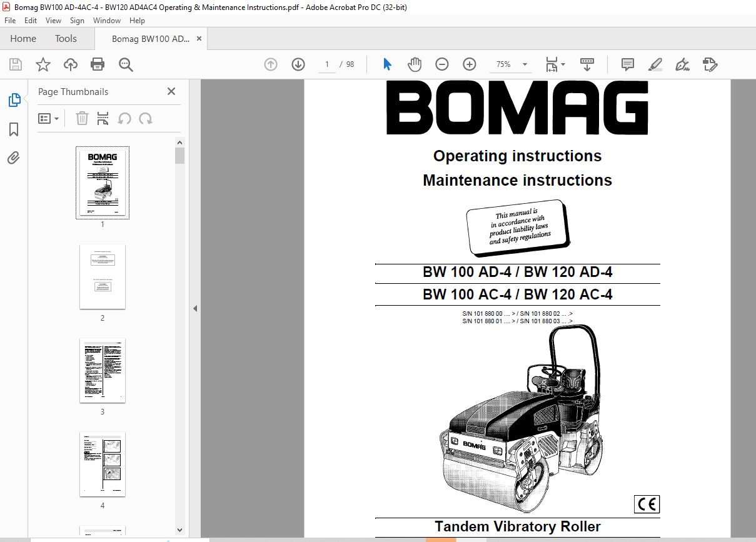The height and width of the screenshot is (542, 756).
Task: Print the document
Action: 98,64
